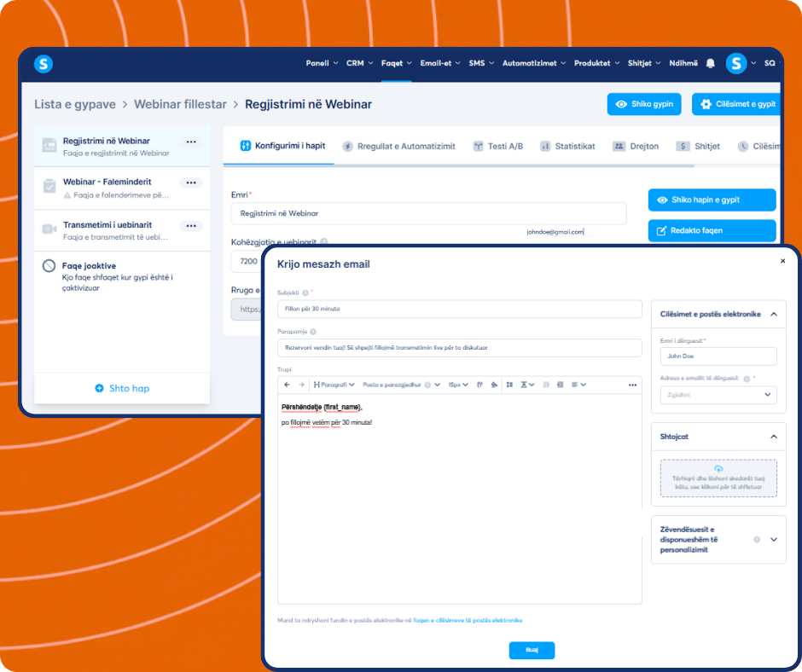The width and height of the screenshot is (802, 672).
Task: Open the Paragrafi format dropdown
Action: [x=334, y=385]
